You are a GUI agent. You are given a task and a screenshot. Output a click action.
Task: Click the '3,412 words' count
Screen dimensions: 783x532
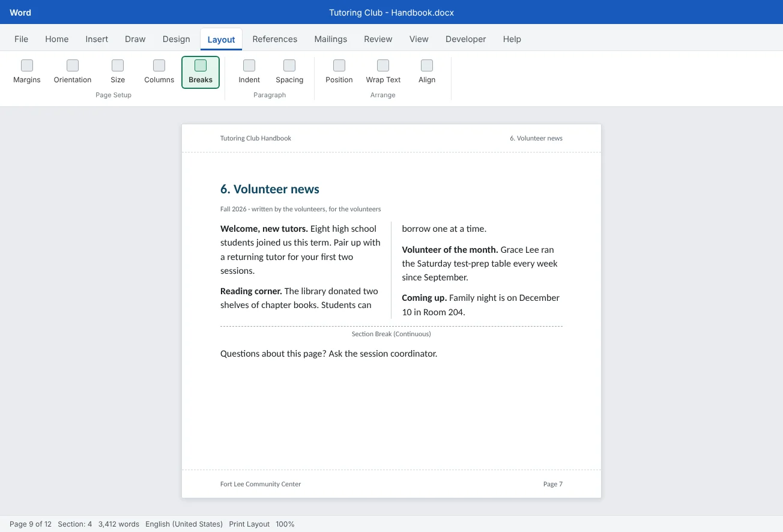119,524
